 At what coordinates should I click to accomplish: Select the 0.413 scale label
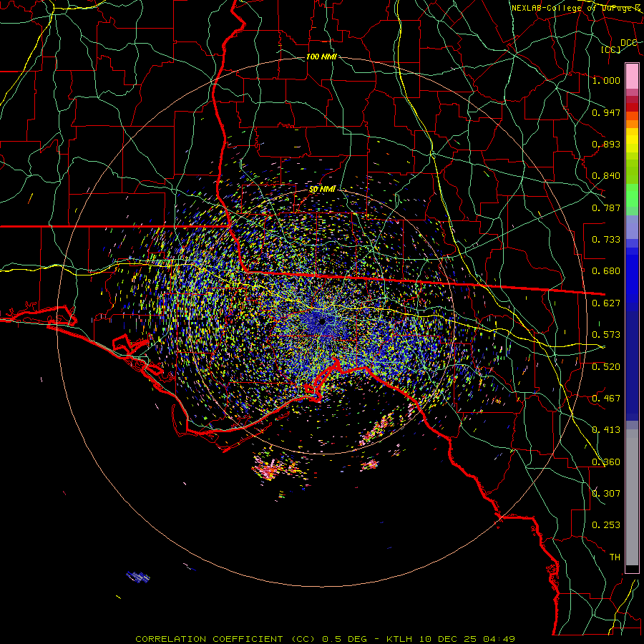pyautogui.click(x=606, y=430)
